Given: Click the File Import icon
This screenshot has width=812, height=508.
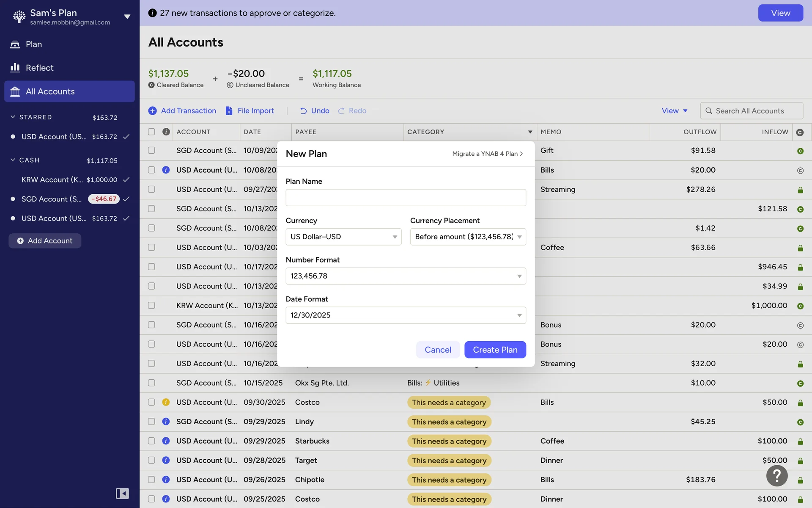Looking at the screenshot, I should point(229,110).
